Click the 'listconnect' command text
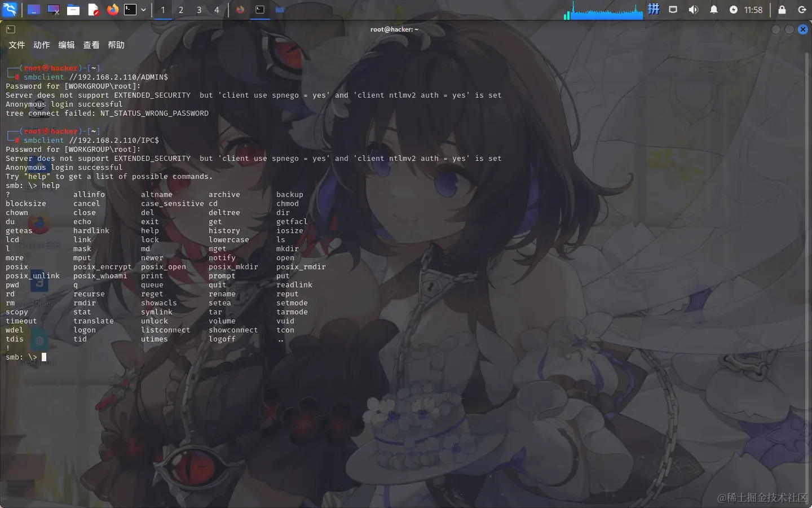This screenshot has width=812, height=508. click(x=166, y=330)
